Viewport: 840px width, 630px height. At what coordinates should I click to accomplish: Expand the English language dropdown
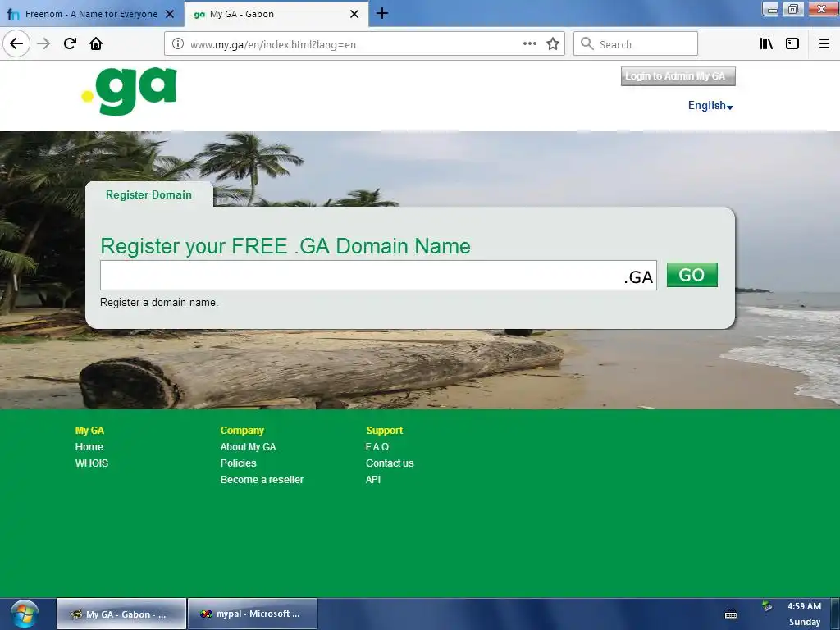click(710, 106)
